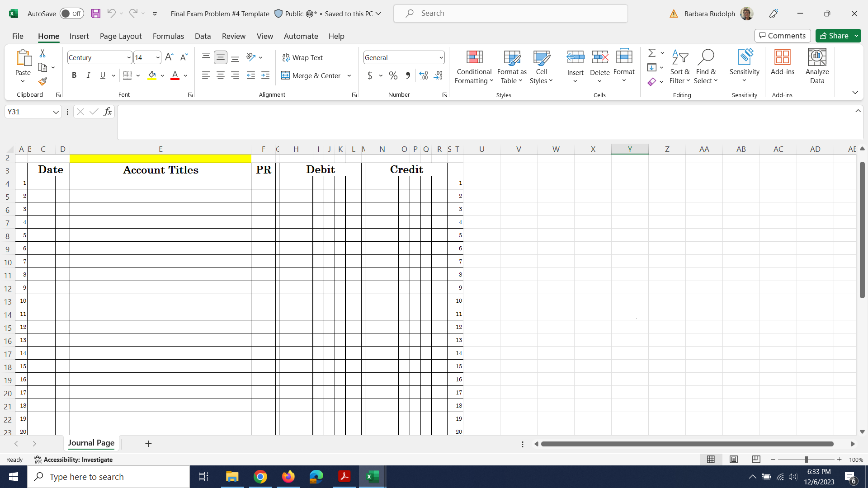This screenshot has width=868, height=488.
Task: Open Conditional Formatting options
Action: (x=473, y=67)
